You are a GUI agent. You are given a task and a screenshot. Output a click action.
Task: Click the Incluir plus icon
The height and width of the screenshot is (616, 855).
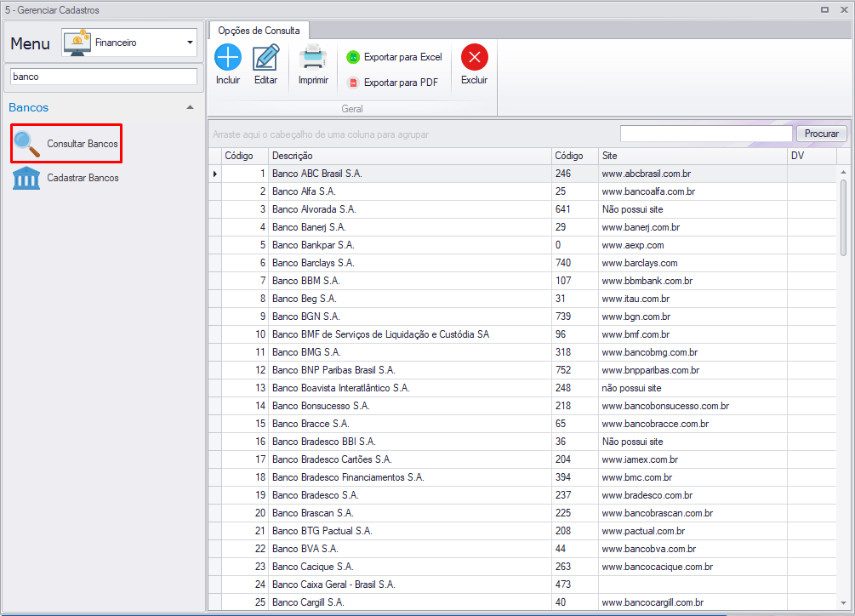[x=227, y=57]
